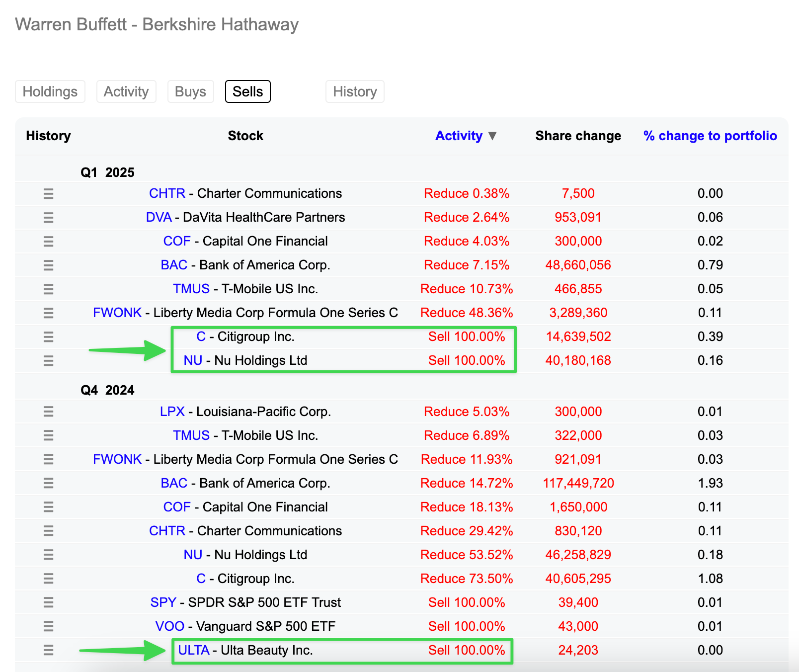Open history icon for Louisiana-Pacific Corp. row
Screen dimensions: 799x672
[48, 412]
